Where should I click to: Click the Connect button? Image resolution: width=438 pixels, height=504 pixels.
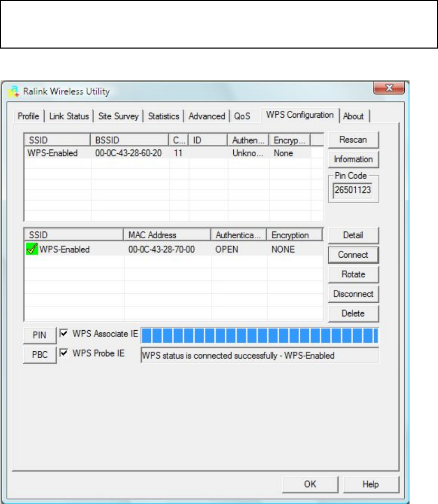tap(353, 255)
